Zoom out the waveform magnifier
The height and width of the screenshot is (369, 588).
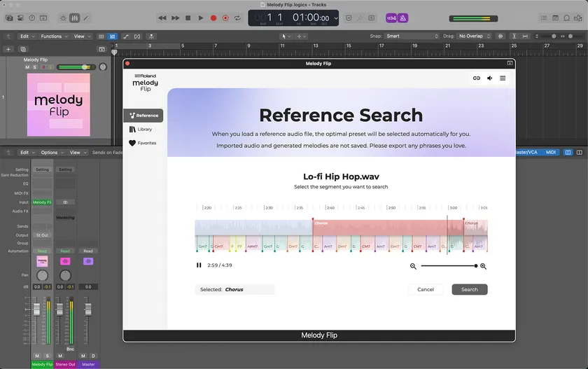[413, 266]
